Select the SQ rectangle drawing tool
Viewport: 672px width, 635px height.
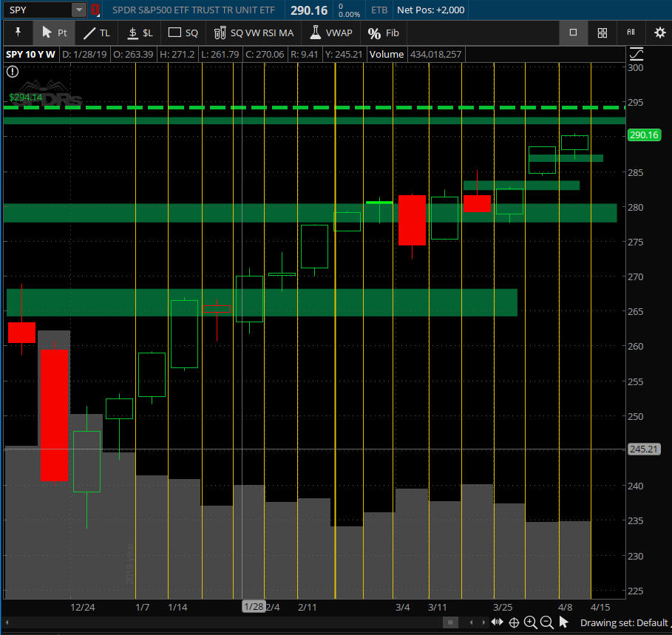click(183, 33)
